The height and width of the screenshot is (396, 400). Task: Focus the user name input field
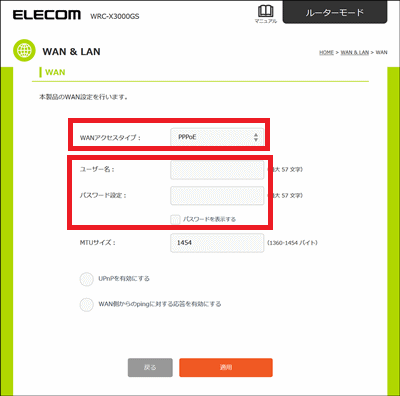point(217,170)
